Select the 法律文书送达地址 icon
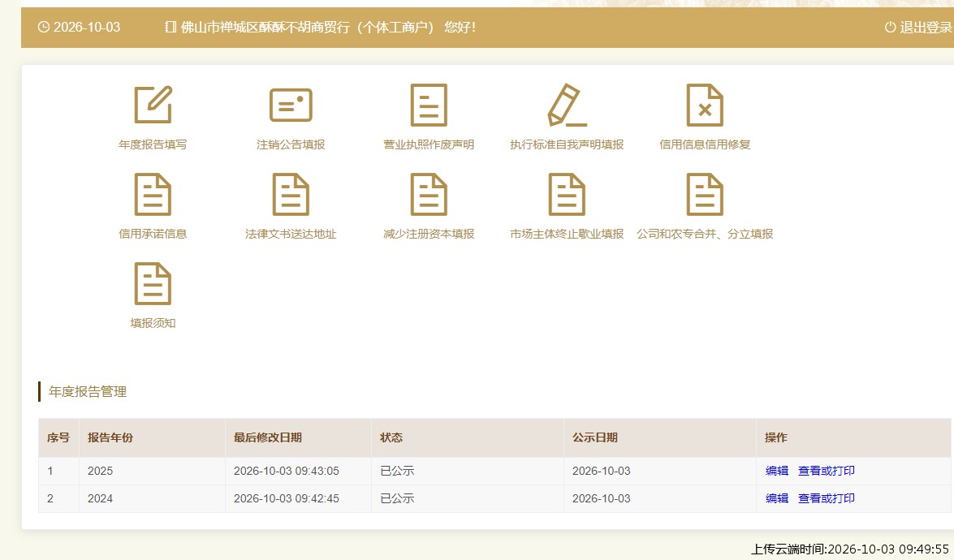The image size is (954, 560). pos(291,195)
